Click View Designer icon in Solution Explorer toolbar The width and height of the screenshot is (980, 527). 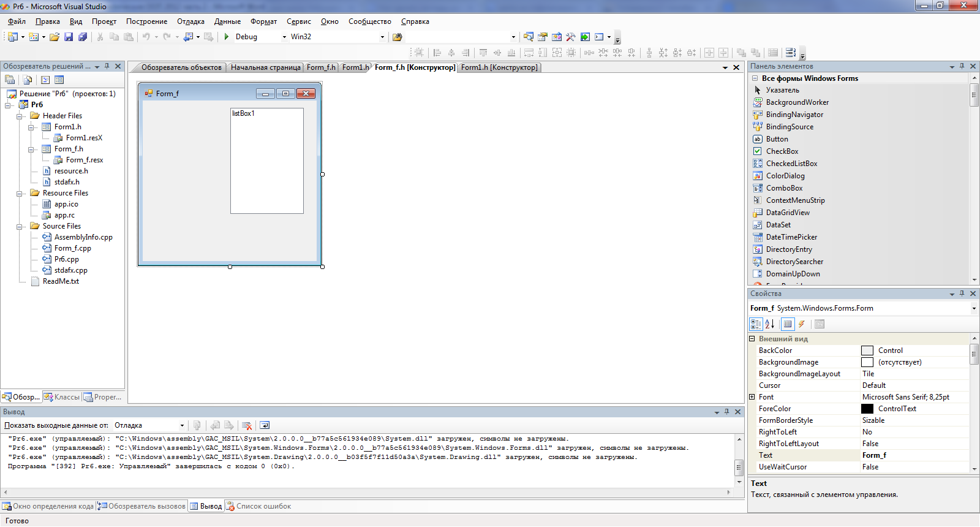coord(59,80)
